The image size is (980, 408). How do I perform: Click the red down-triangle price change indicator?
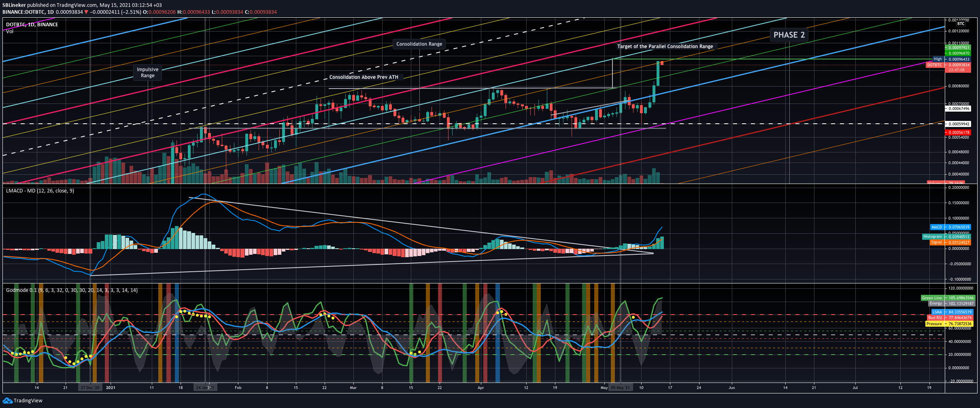(86, 12)
